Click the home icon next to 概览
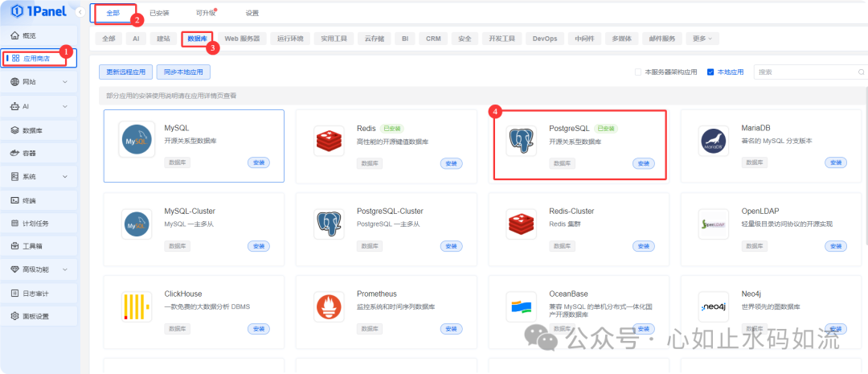 point(15,35)
